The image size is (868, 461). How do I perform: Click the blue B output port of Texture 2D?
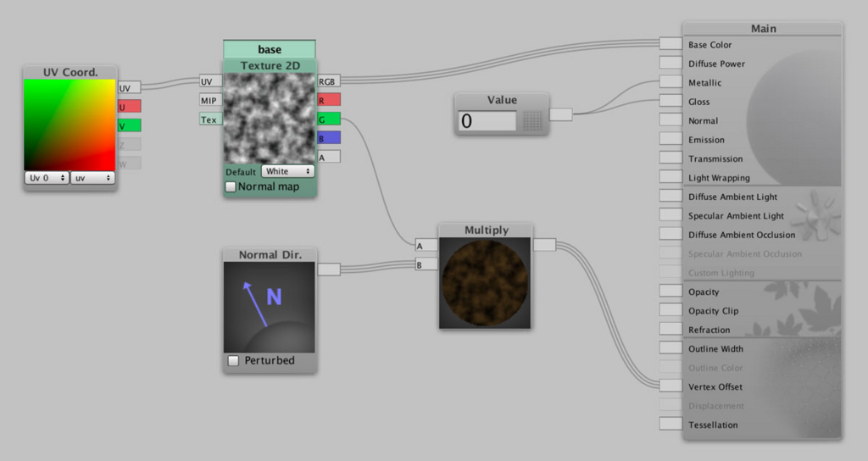329,137
